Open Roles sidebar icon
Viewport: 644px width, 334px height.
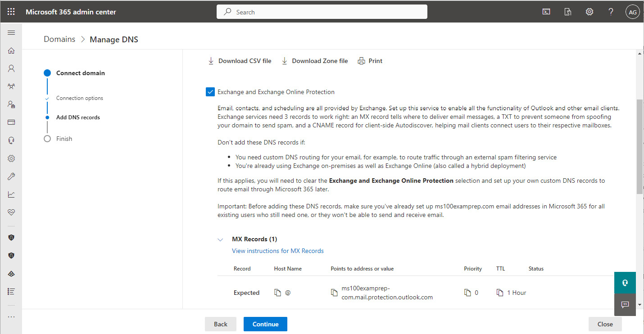pyautogui.click(x=11, y=104)
